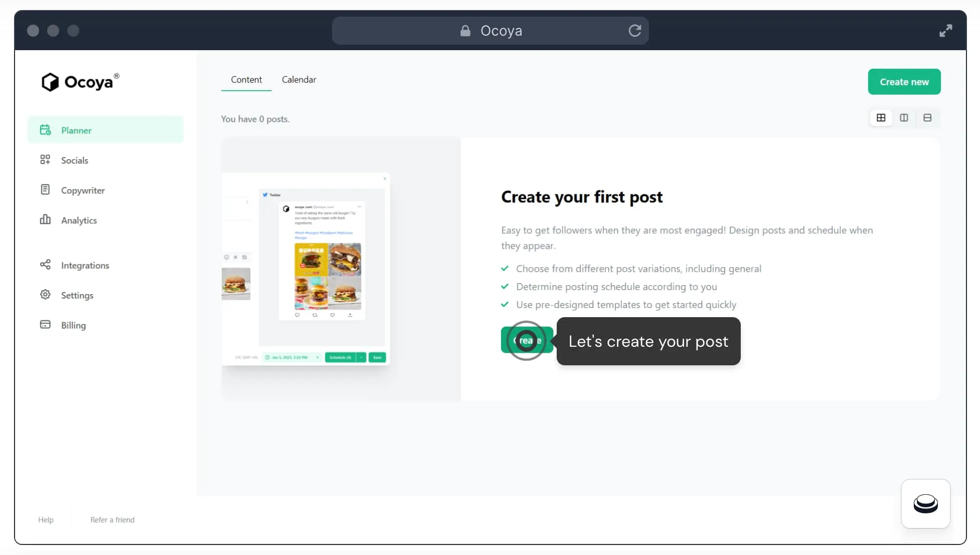980x555 pixels.
Task: Switch to grid view layout
Action: 881,117
